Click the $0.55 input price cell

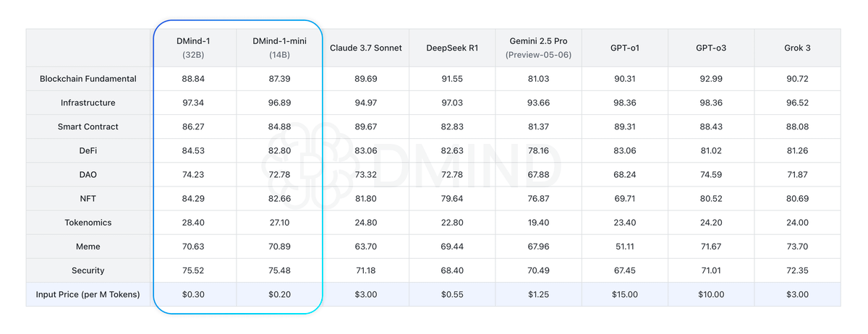coord(452,294)
